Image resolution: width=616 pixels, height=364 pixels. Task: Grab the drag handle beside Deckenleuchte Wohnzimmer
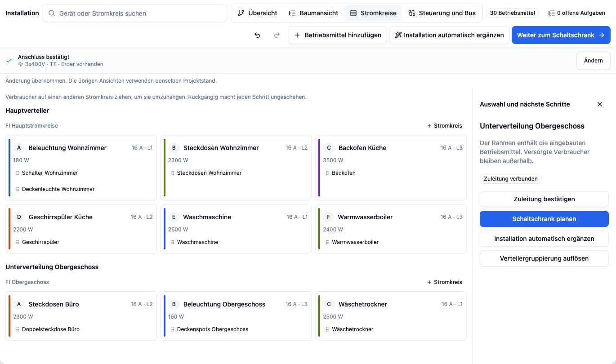[x=18, y=189]
